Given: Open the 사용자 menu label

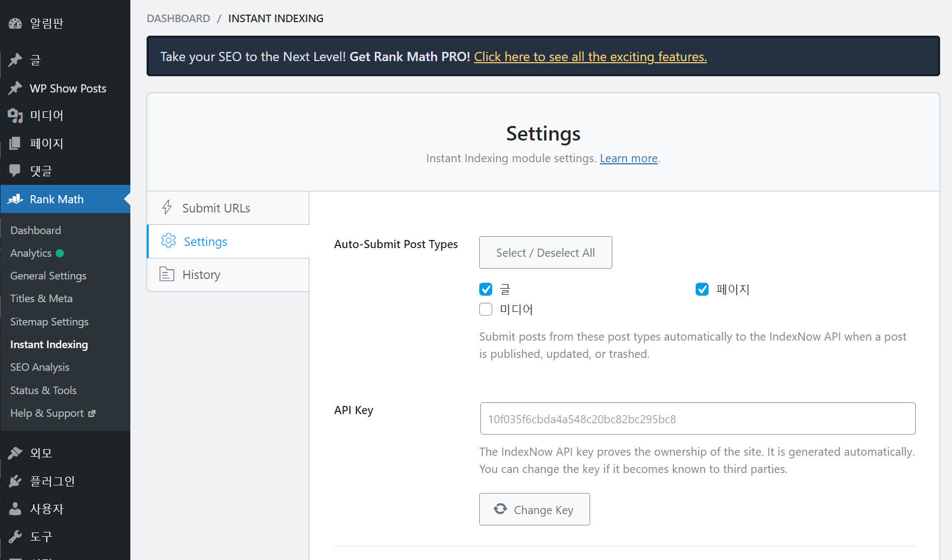Looking at the screenshot, I should coord(47,509).
